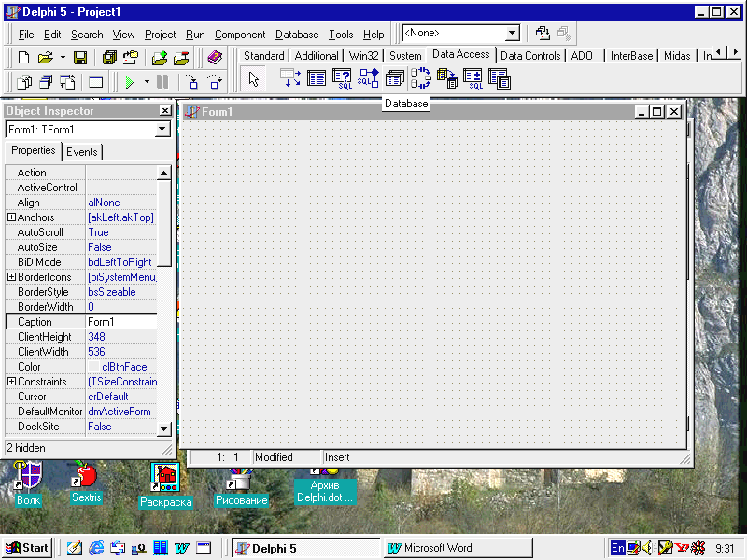Screen dimensions: 747x560
Task: Switch to the ADO palette tab
Action: click(582, 56)
